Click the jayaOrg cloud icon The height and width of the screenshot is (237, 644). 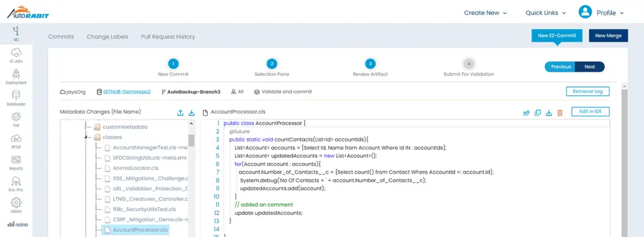tap(63, 92)
